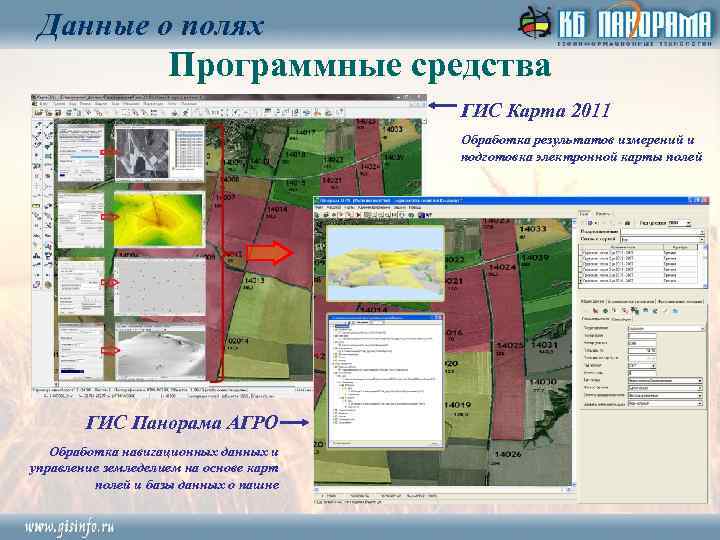Select field 14024 on the Panorama AGRO map
720x540 pixels.
click(502, 267)
